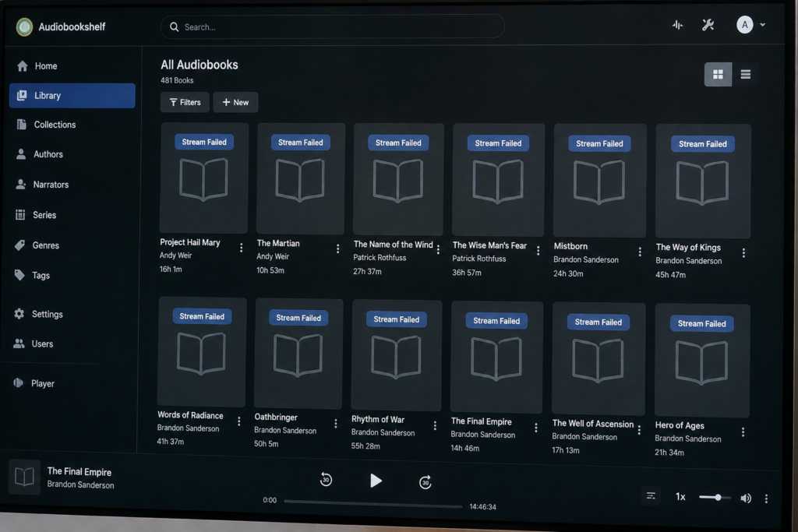
Task: Open options menu for Oathbringer
Action: tap(335, 424)
